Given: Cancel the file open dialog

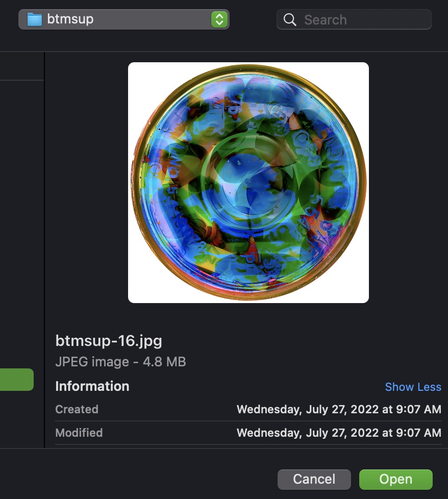Looking at the screenshot, I should click(314, 479).
